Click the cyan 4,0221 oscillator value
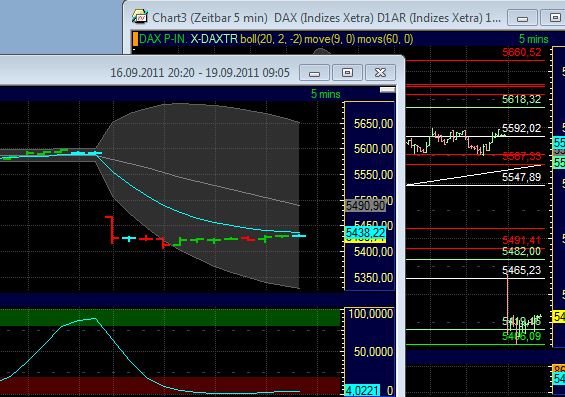Image resolution: width=565 pixels, height=397 pixels. (x=362, y=391)
